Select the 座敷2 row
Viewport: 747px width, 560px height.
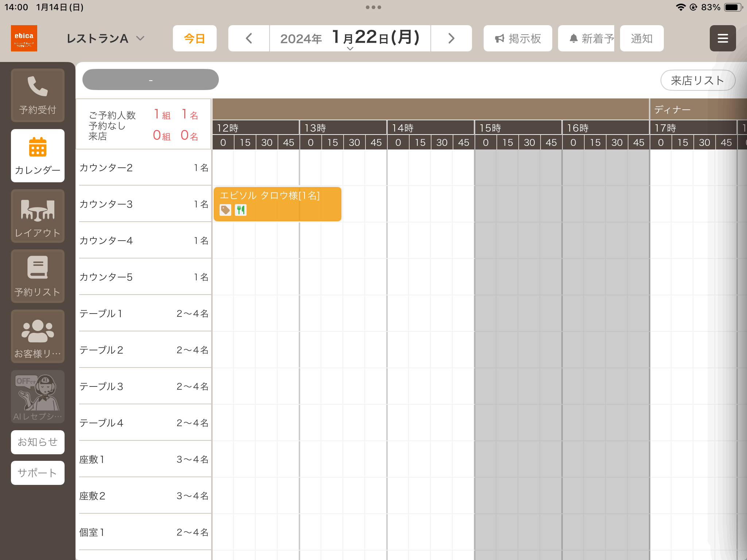[144, 496]
